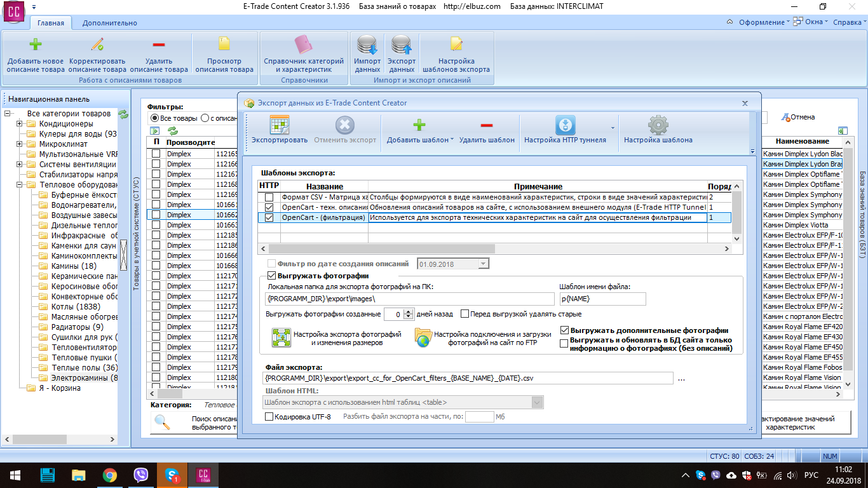The width and height of the screenshot is (868, 488).
Task: Click the small select-all icon under Фильтры
Action: (154, 131)
